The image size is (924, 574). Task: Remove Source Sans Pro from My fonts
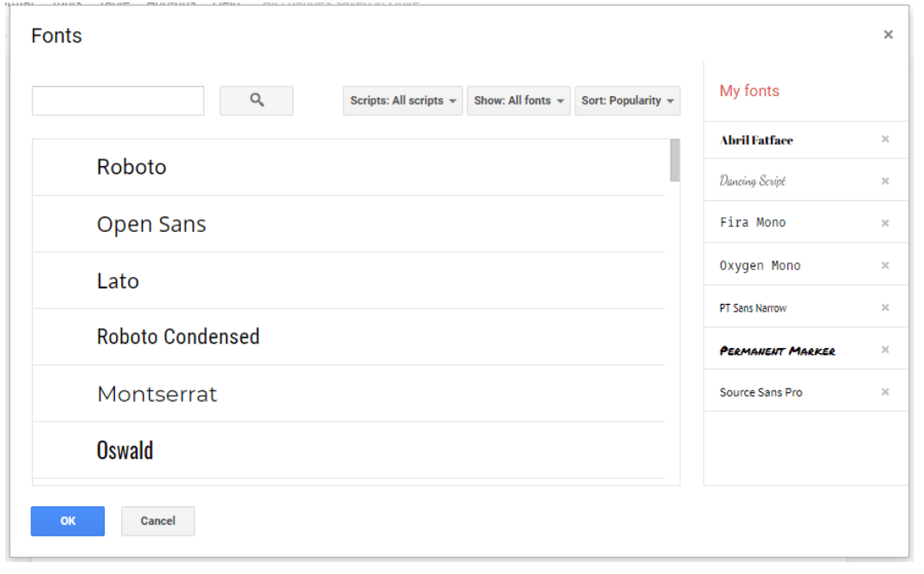[x=885, y=391]
